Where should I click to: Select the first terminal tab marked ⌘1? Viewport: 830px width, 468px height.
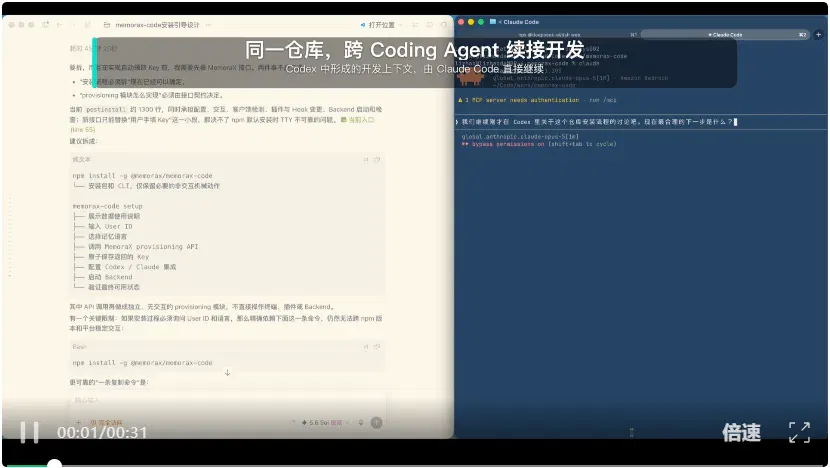pyautogui.click(x=551, y=34)
